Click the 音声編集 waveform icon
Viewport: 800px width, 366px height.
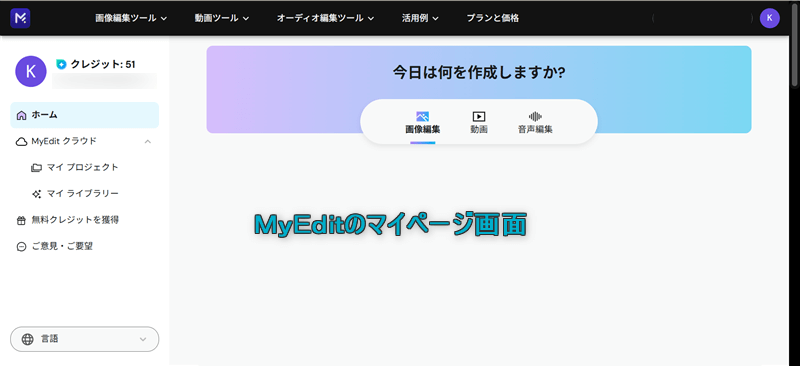pyautogui.click(x=535, y=116)
